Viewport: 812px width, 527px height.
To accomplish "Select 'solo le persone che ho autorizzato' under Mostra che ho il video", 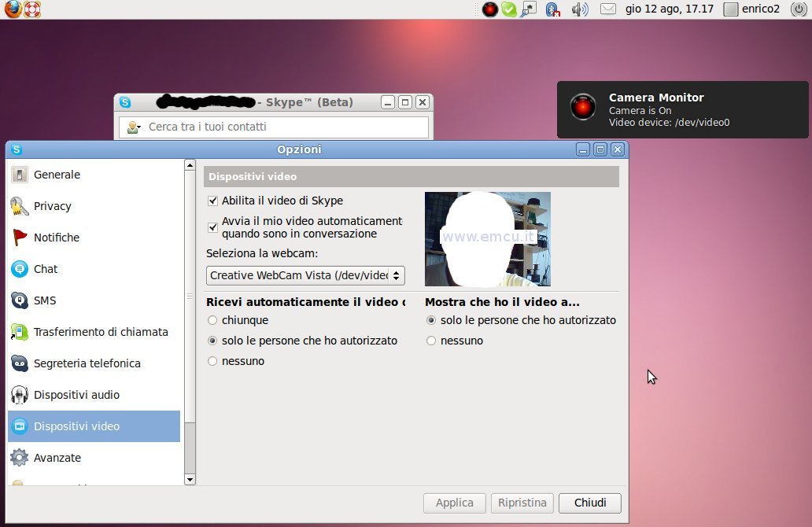I will (431, 320).
